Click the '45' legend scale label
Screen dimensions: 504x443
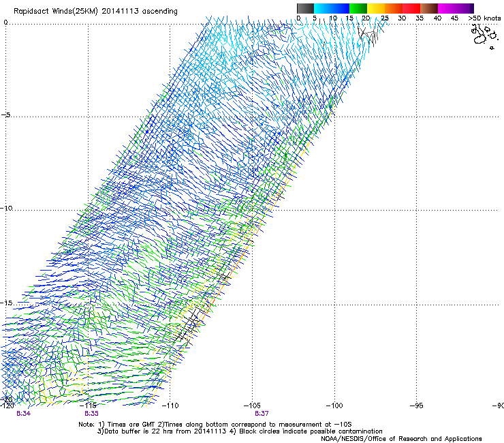(454, 18)
